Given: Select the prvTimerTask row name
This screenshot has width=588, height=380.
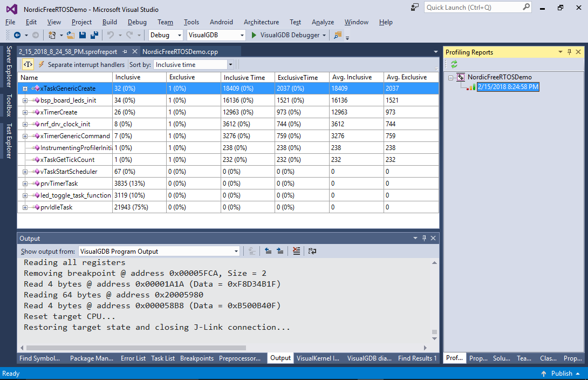Looking at the screenshot, I should tap(59, 184).
